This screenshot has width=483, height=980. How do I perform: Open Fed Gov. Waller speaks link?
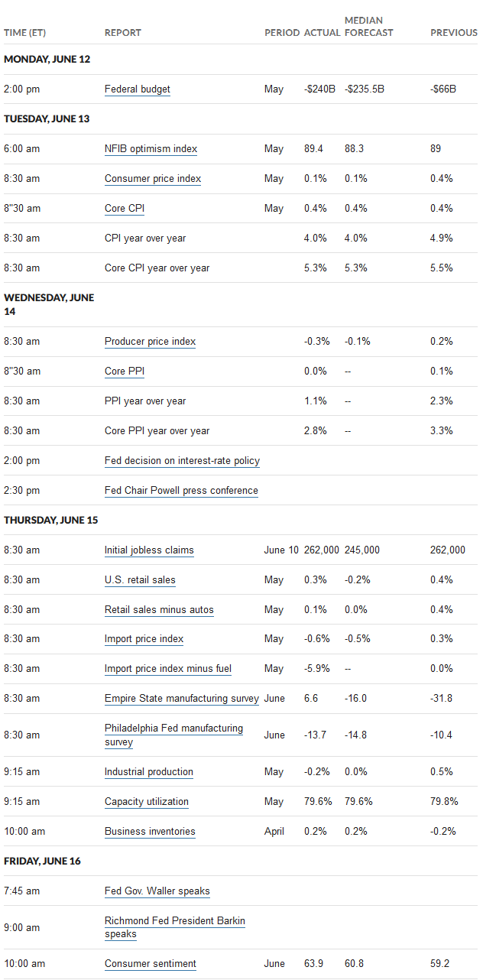tap(157, 891)
